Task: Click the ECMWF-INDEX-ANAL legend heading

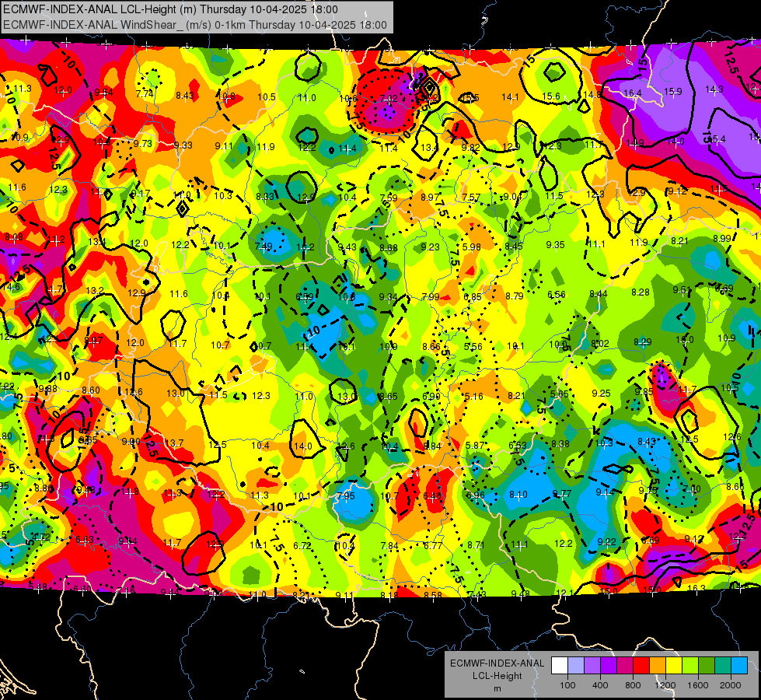Action: click(497, 663)
